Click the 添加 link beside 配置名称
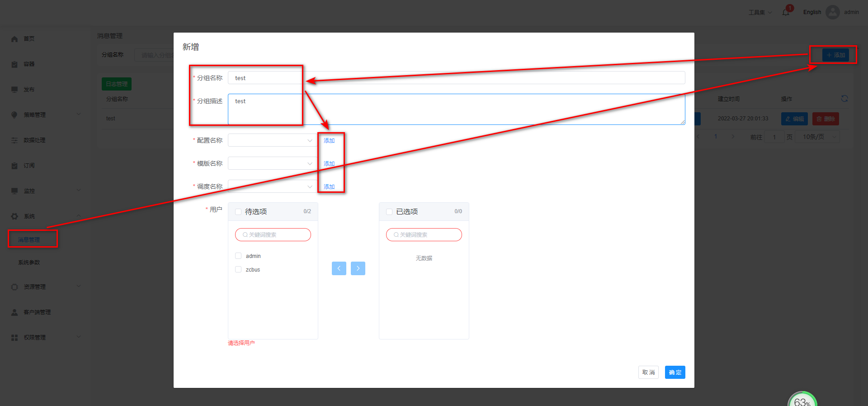 [x=329, y=141]
